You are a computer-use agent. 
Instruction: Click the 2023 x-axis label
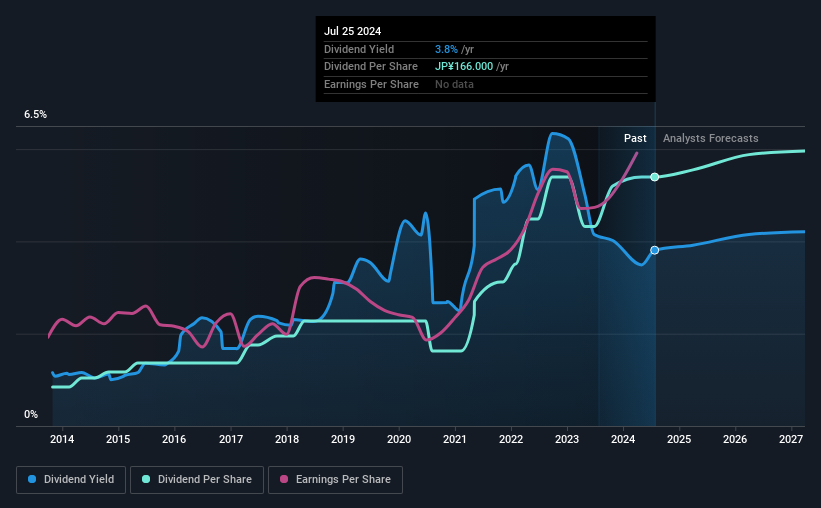click(567, 439)
